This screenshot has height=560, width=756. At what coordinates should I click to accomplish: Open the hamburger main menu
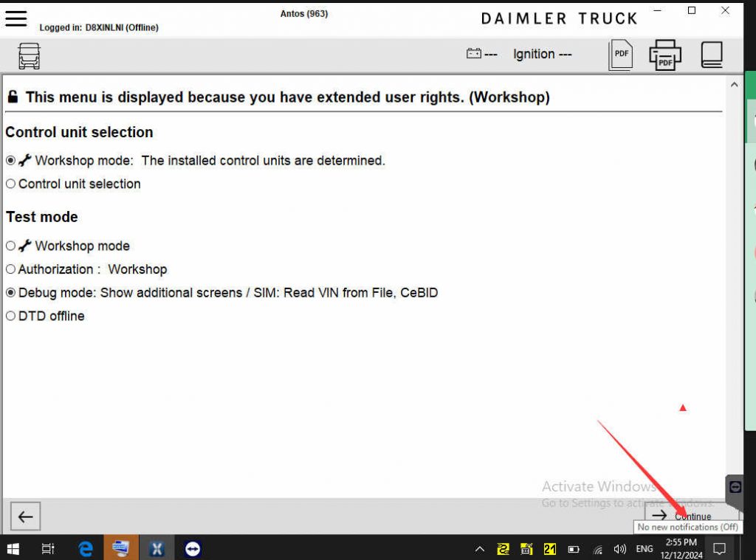(x=16, y=18)
